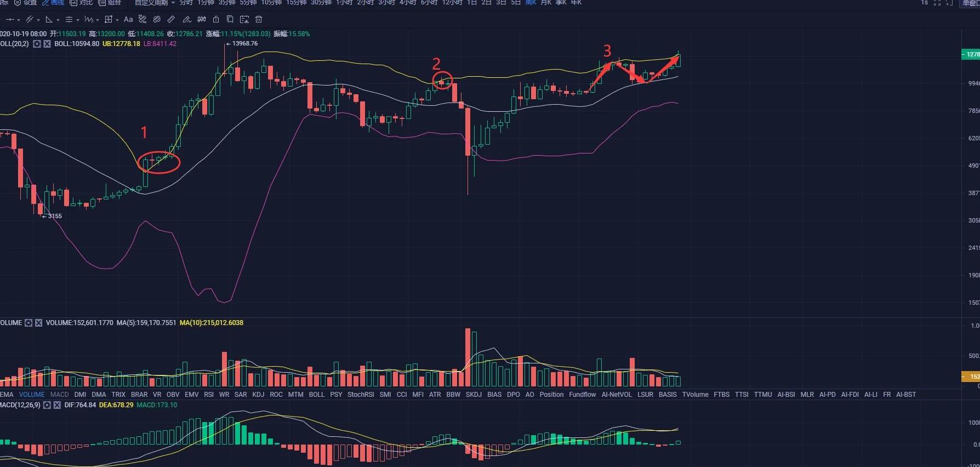Screen dimensions: 980x467
Task: Toggle the MACD indicator tab
Action: point(60,395)
